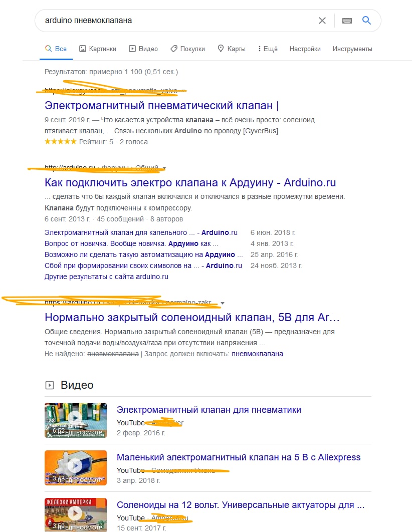Screen dimensions: 412x532
Task: Open Электромагнитный пневматический клапан result
Action: click(x=161, y=106)
